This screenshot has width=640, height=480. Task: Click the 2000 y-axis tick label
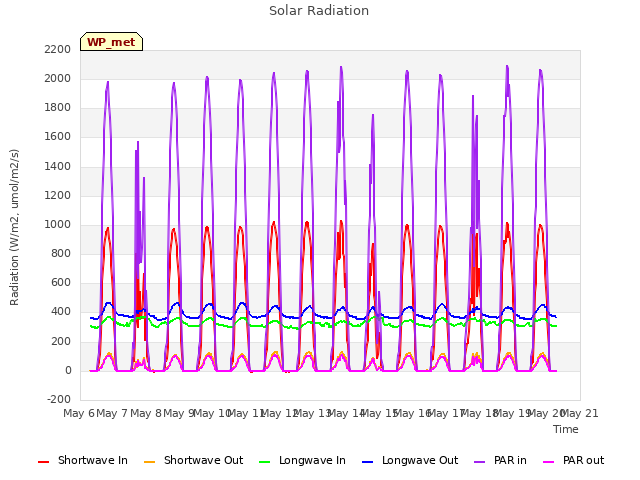point(58,78)
